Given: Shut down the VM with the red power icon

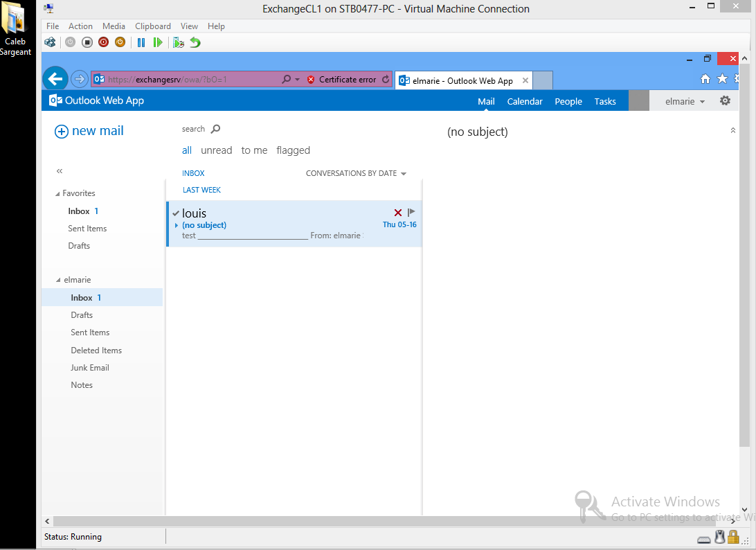Looking at the screenshot, I should click(x=103, y=42).
